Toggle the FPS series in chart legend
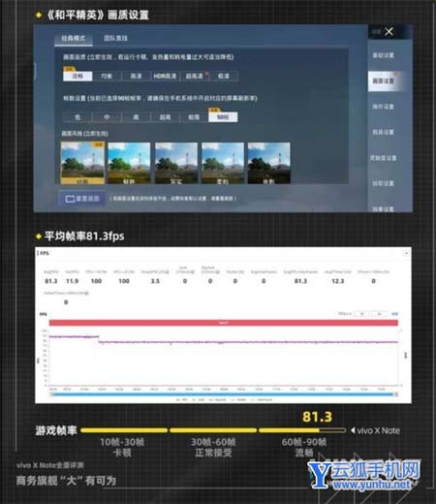 (x=182, y=400)
